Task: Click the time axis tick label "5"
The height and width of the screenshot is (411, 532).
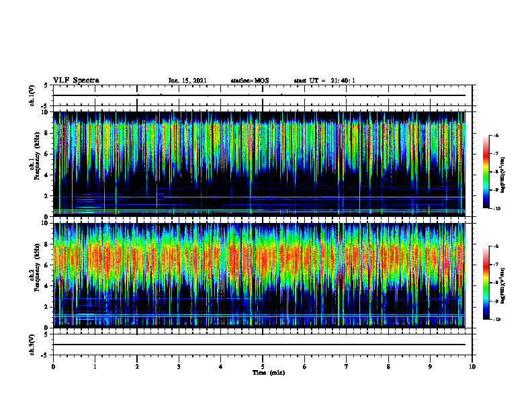Action: [263, 367]
